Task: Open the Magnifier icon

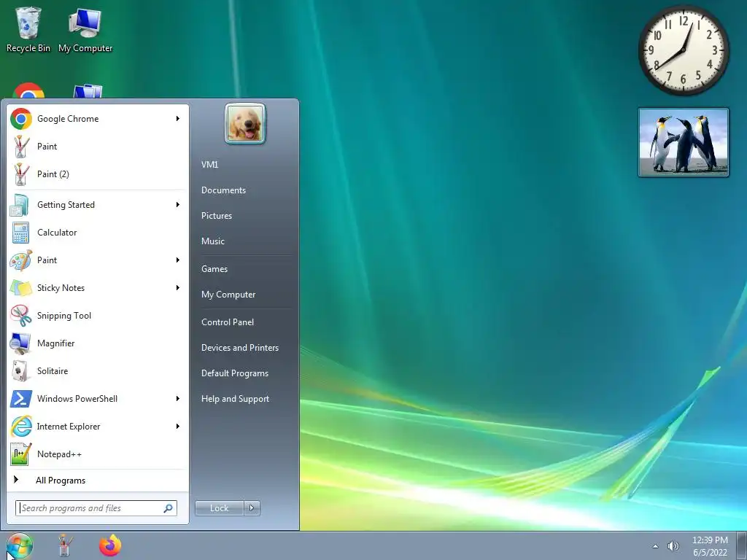Action: coord(20,343)
